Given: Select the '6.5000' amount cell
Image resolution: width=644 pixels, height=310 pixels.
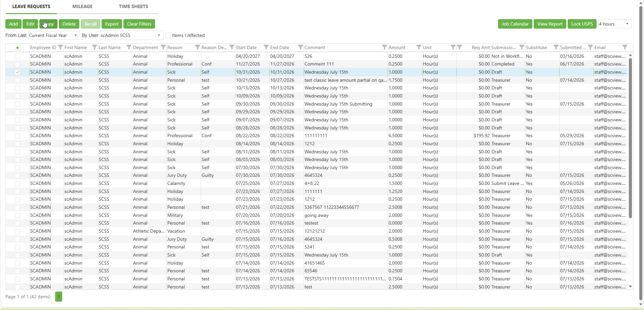Looking at the screenshot, I should click(x=405, y=135).
